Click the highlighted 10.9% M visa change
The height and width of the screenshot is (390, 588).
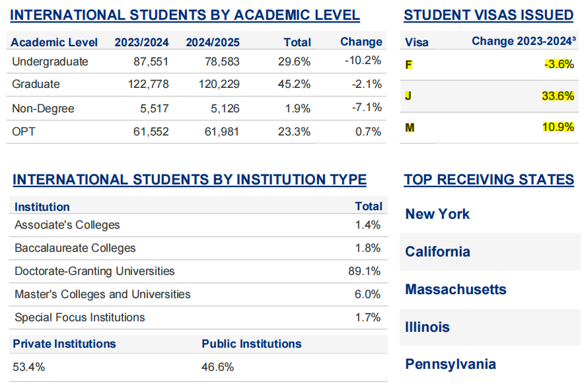558,127
